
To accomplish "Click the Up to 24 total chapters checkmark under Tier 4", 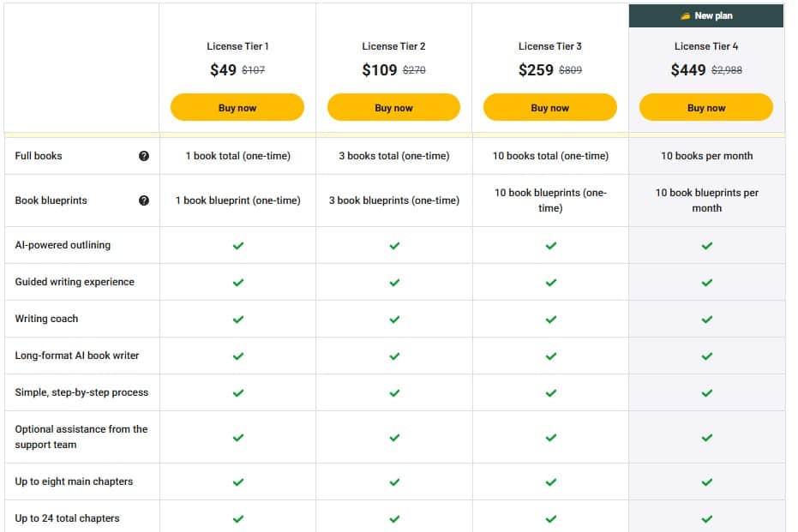I will [x=706, y=518].
